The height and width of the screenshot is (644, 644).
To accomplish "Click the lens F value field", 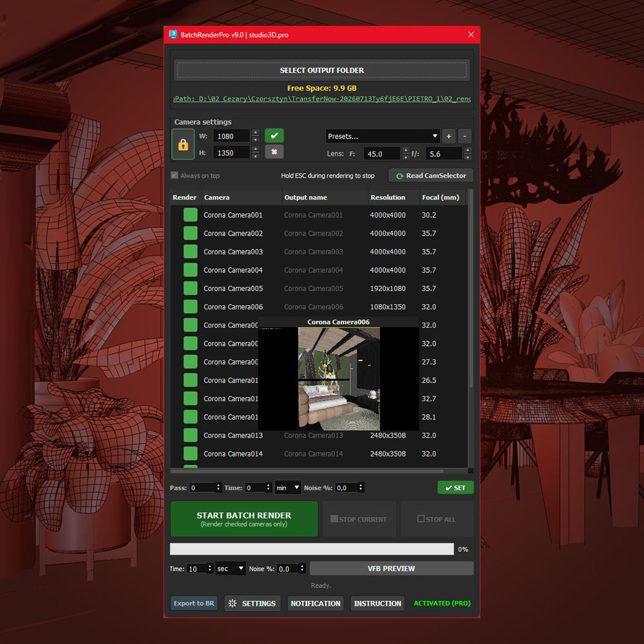I will pos(381,154).
